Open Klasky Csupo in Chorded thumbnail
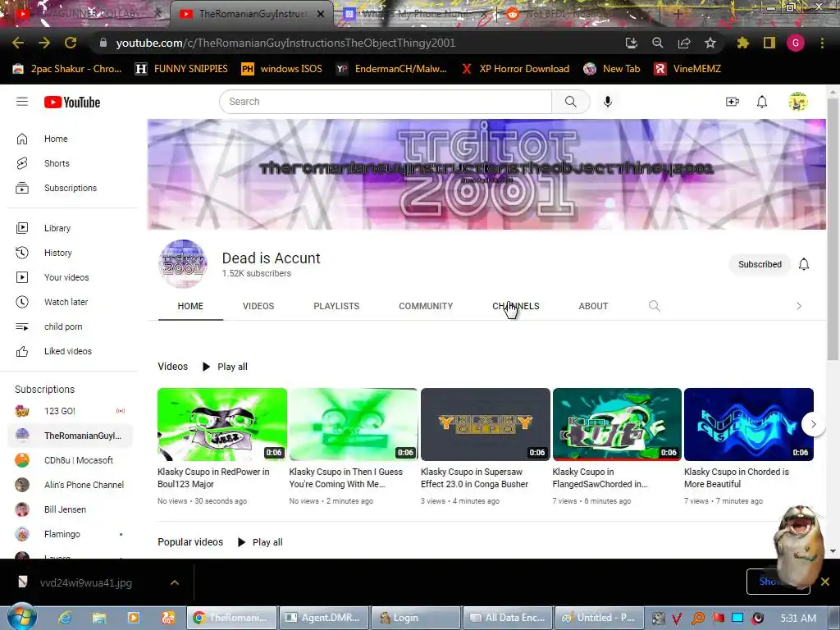The height and width of the screenshot is (630, 840). point(749,424)
